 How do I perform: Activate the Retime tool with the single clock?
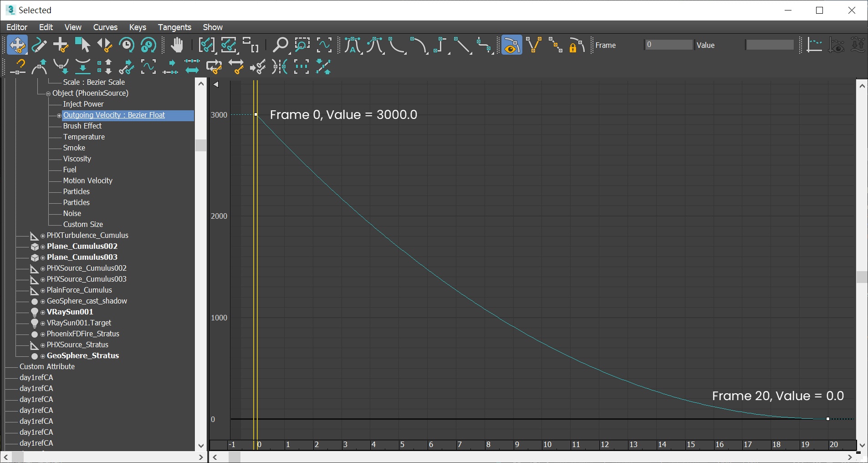pos(126,45)
